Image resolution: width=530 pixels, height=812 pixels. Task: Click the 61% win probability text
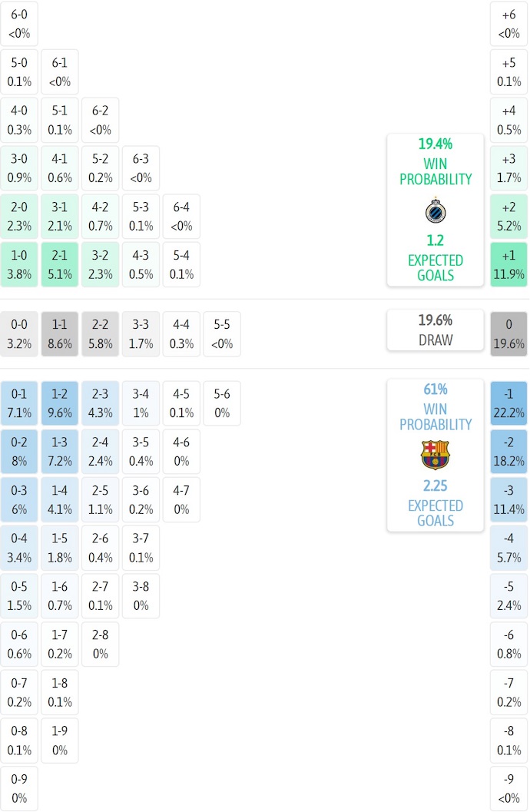click(x=436, y=389)
